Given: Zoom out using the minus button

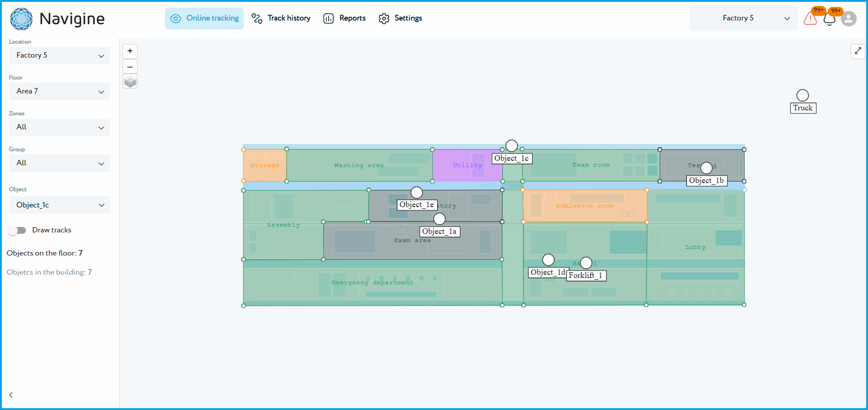Looking at the screenshot, I should click(x=130, y=66).
